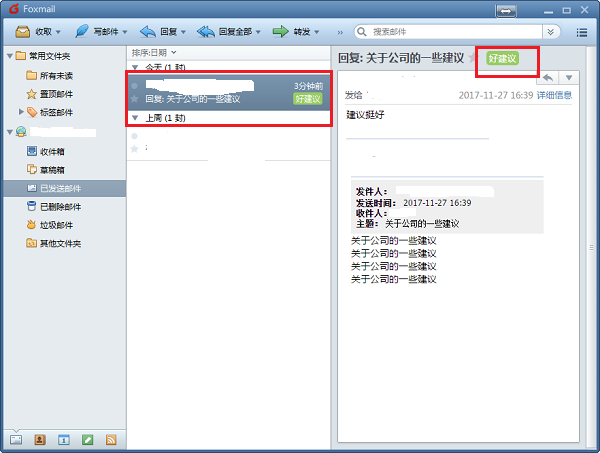Image resolution: width=600 pixels, height=453 pixels.
Task: Toggle star next to the email subject header
Action: [473, 58]
